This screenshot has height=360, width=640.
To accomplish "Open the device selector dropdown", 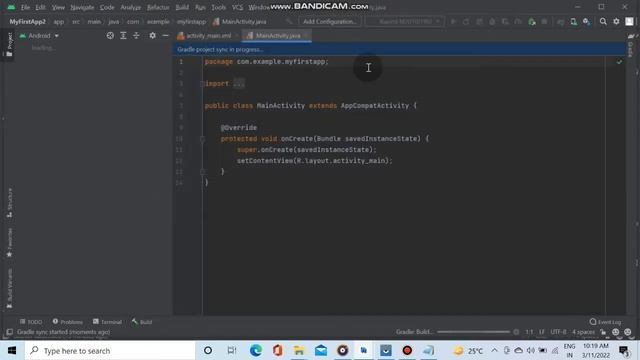I will [x=405, y=22].
